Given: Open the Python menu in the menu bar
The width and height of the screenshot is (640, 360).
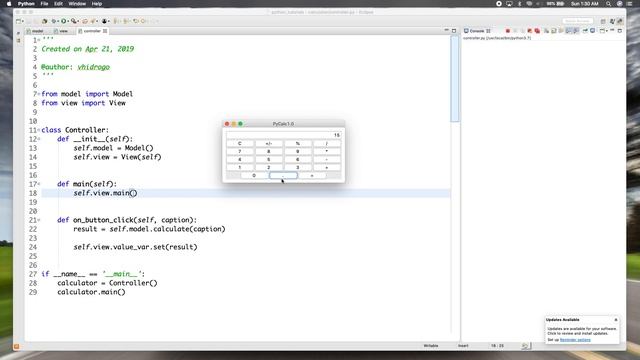Looking at the screenshot, I should coord(26,4).
